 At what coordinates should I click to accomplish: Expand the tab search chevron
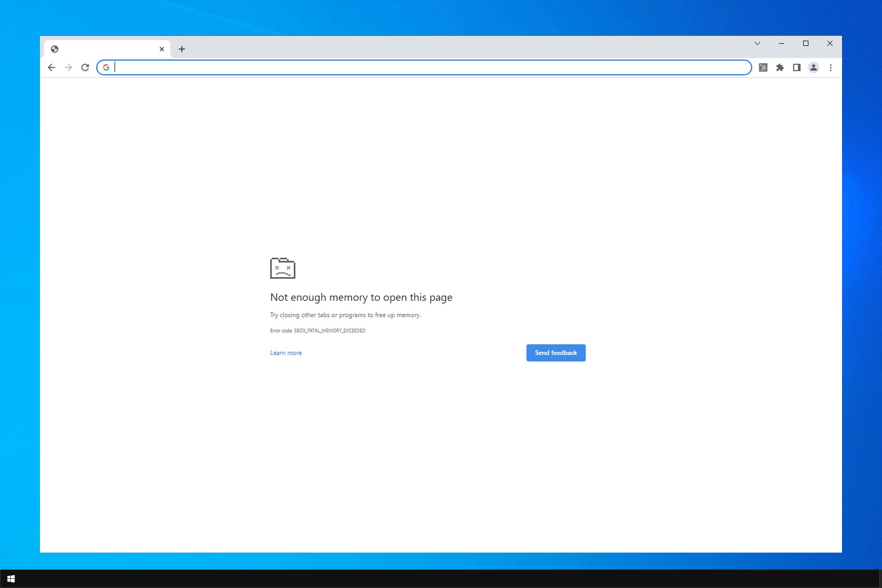758,43
